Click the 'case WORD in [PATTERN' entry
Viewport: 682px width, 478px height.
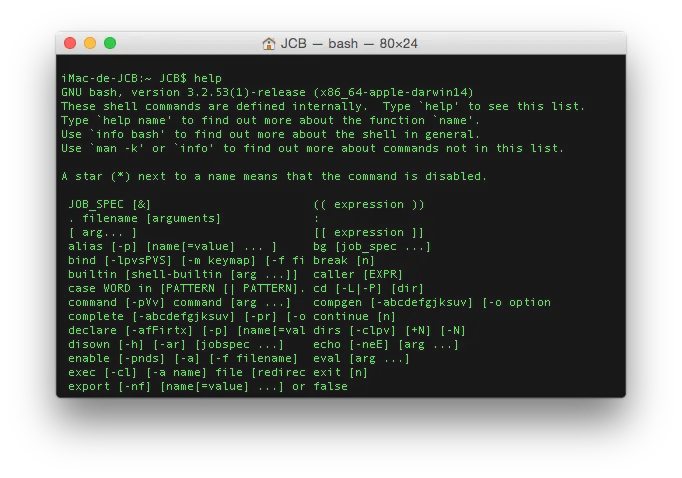pyautogui.click(x=186, y=288)
